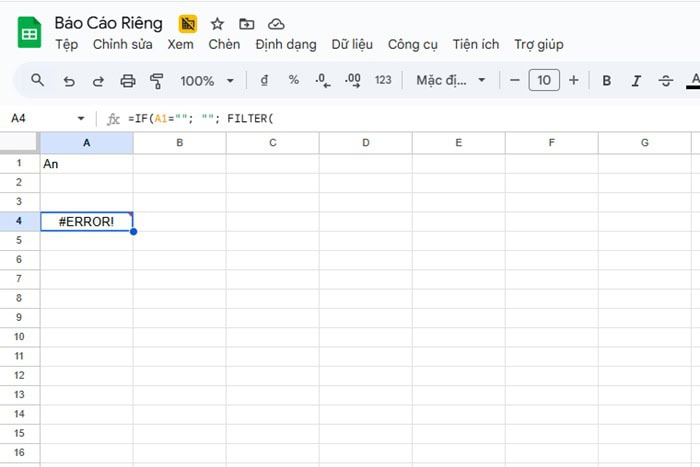Click the undo arrow icon

point(68,80)
